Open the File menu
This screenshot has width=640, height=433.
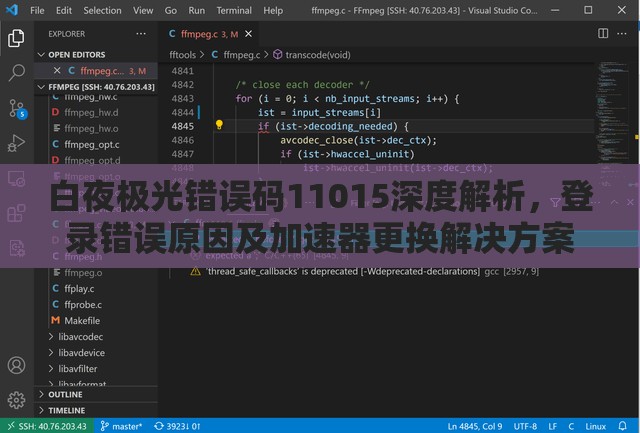point(37,10)
